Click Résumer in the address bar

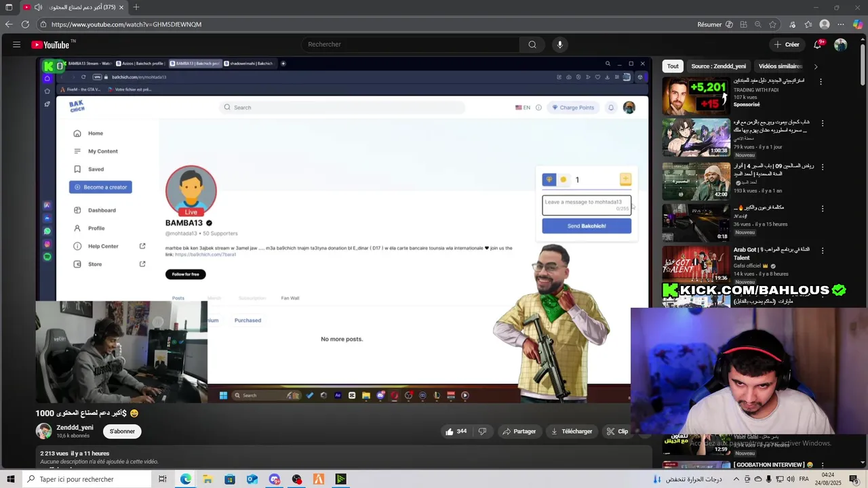[715, 24]
